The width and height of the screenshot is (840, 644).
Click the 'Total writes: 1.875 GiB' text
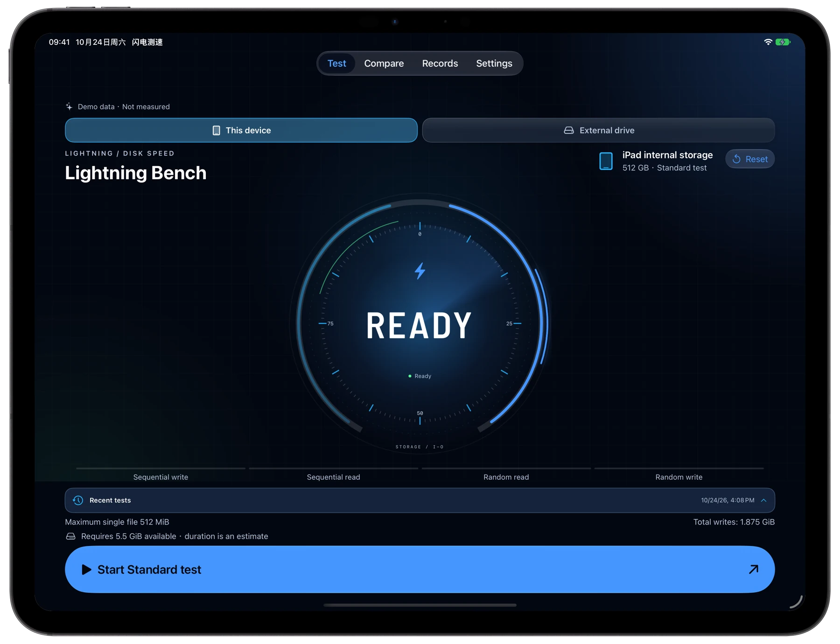point(734,522)
